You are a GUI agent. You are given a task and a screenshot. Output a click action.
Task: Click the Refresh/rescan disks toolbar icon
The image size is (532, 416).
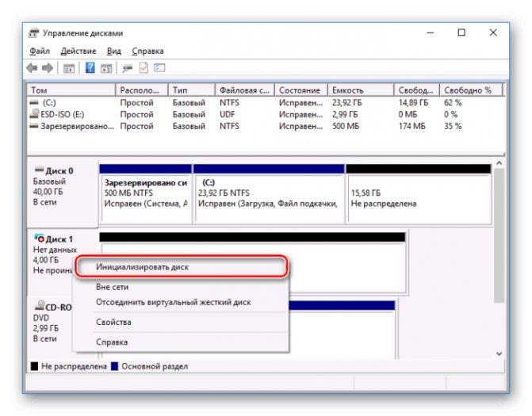(128, 68)
